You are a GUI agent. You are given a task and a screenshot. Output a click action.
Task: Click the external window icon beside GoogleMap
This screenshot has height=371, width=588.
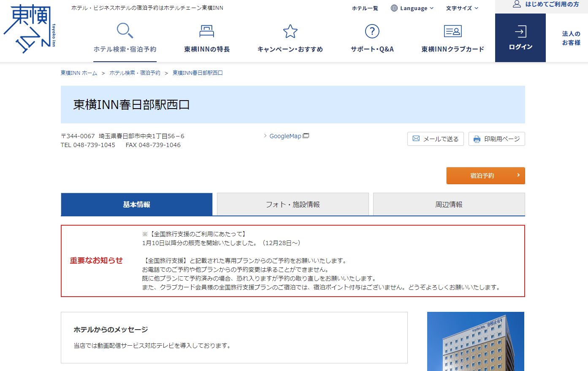click(x=306, y=136)
